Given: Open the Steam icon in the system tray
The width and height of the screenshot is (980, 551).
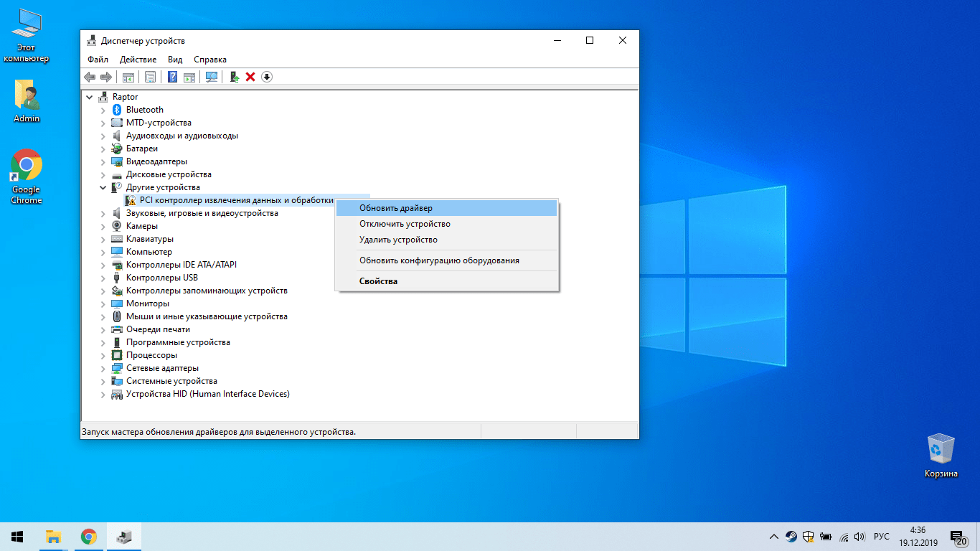Looking at the screenshot, I should point(791,537).
